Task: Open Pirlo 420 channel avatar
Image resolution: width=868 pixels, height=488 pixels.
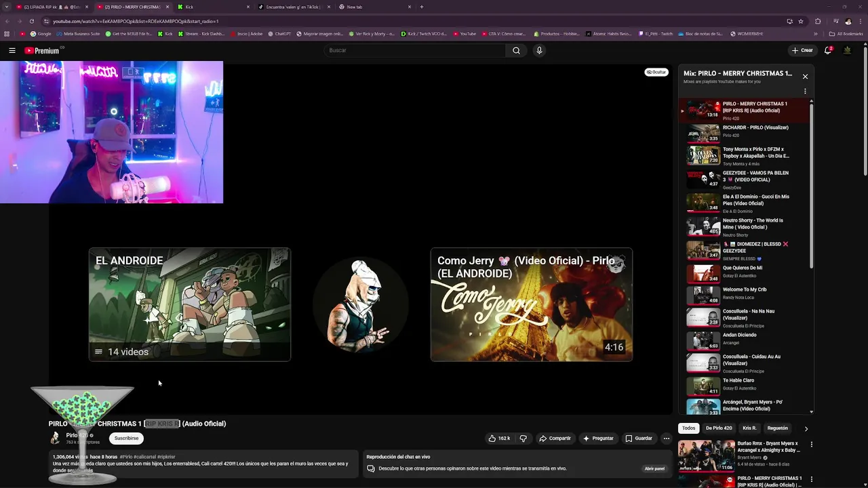Action: 55,438
